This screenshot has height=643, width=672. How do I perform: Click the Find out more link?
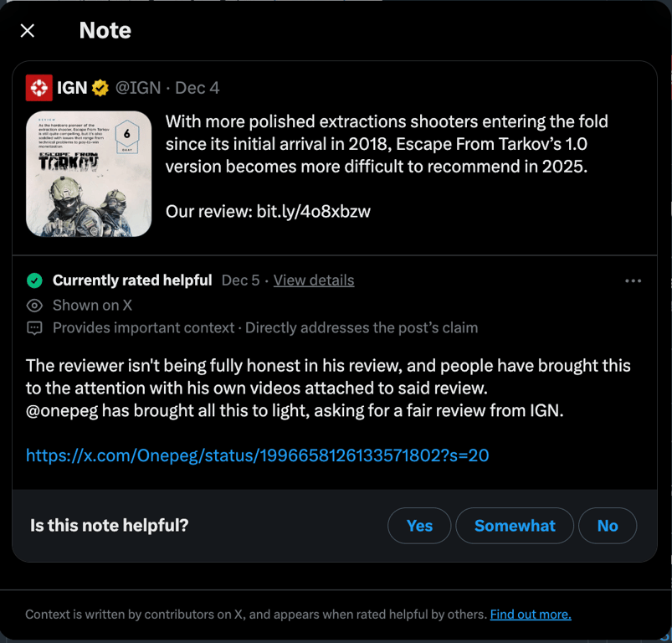click(x=531, y=615)
